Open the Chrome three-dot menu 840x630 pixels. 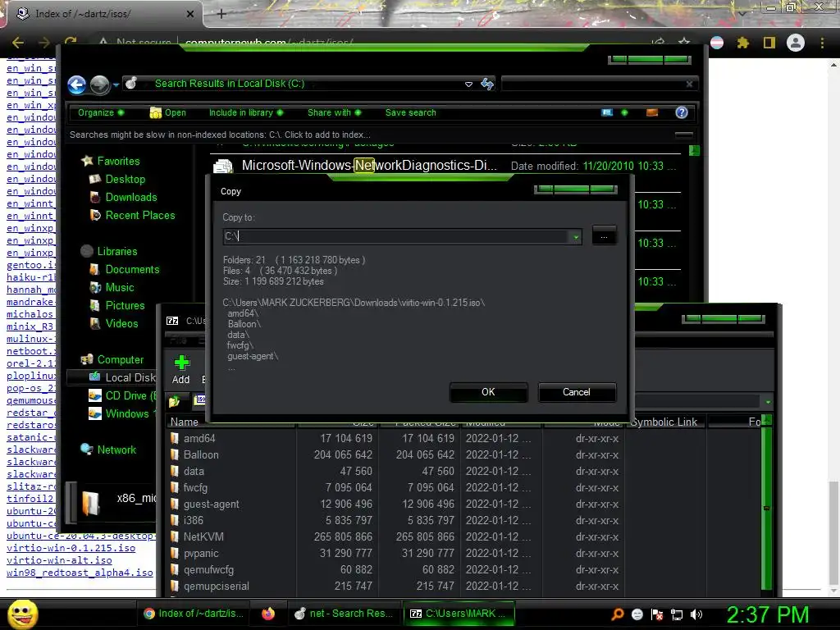(822, 43)
